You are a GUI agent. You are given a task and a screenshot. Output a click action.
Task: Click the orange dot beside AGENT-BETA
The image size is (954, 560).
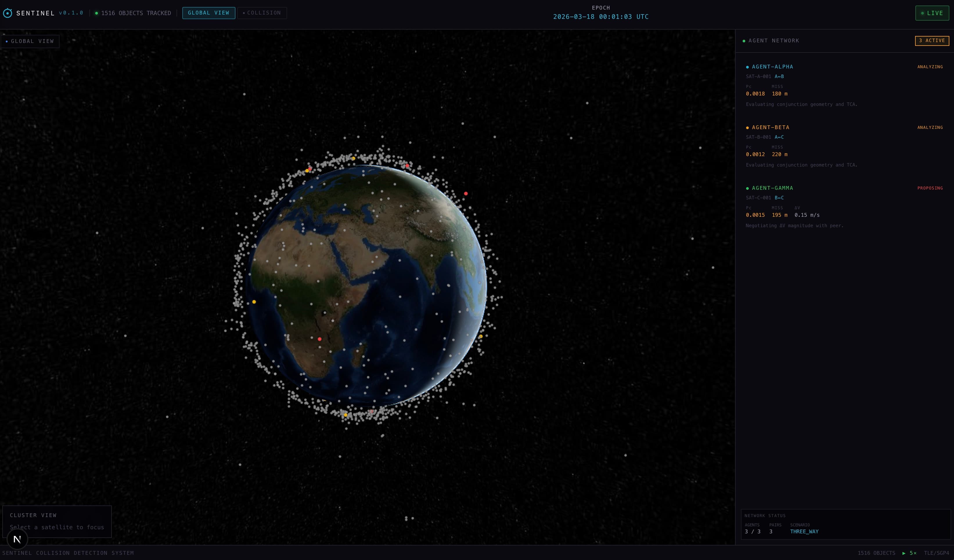[x=747, y=127]
